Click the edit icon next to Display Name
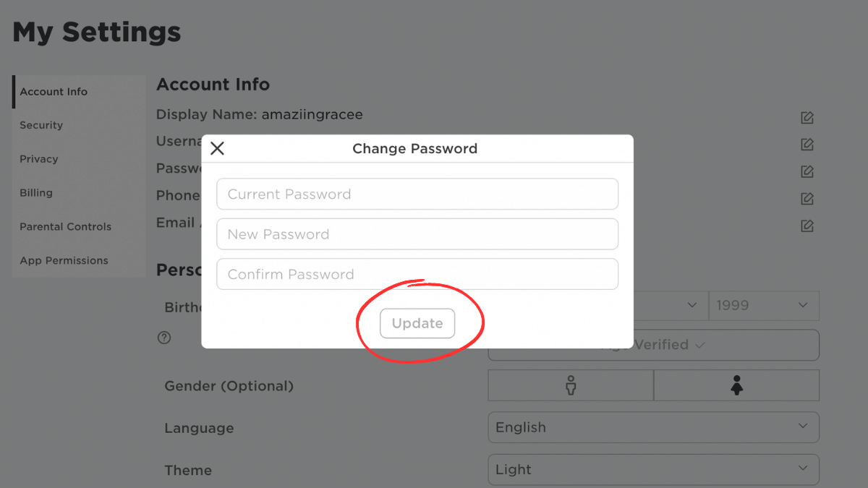Image resolution: width=868 pixels, height=488 pixels. [x=807, y=117]
